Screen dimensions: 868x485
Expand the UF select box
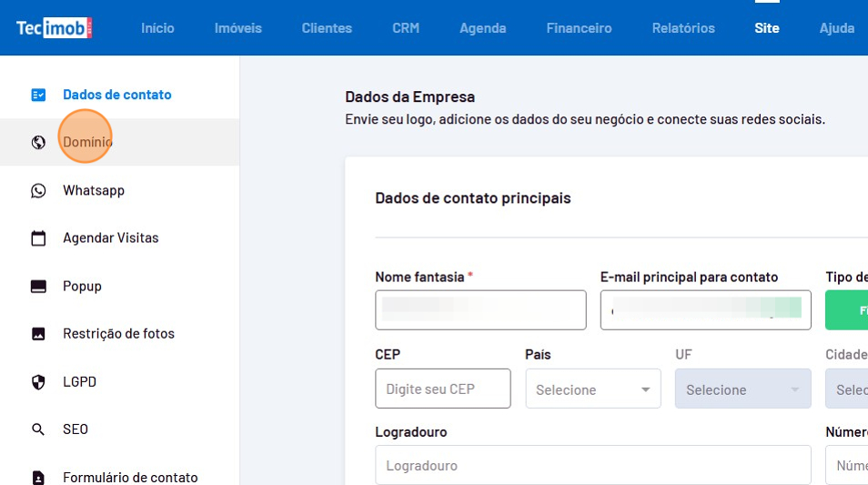742,389
